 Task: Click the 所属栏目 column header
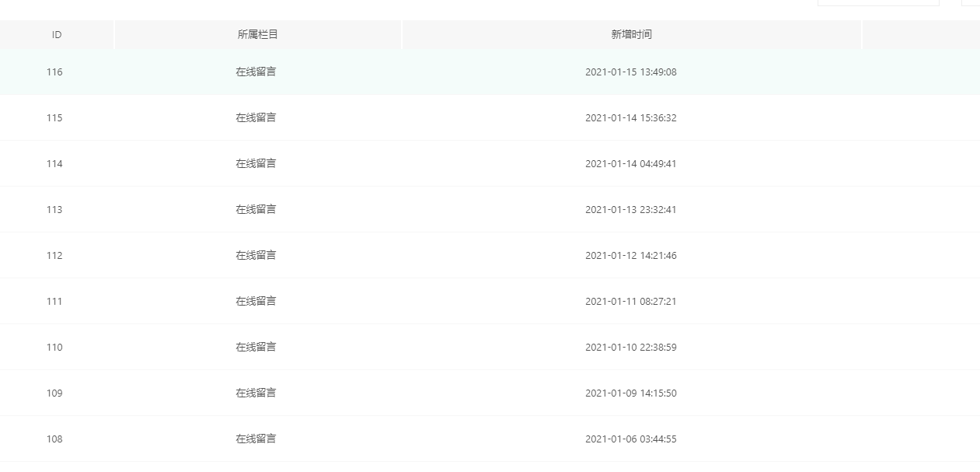(x=257, y=35)
